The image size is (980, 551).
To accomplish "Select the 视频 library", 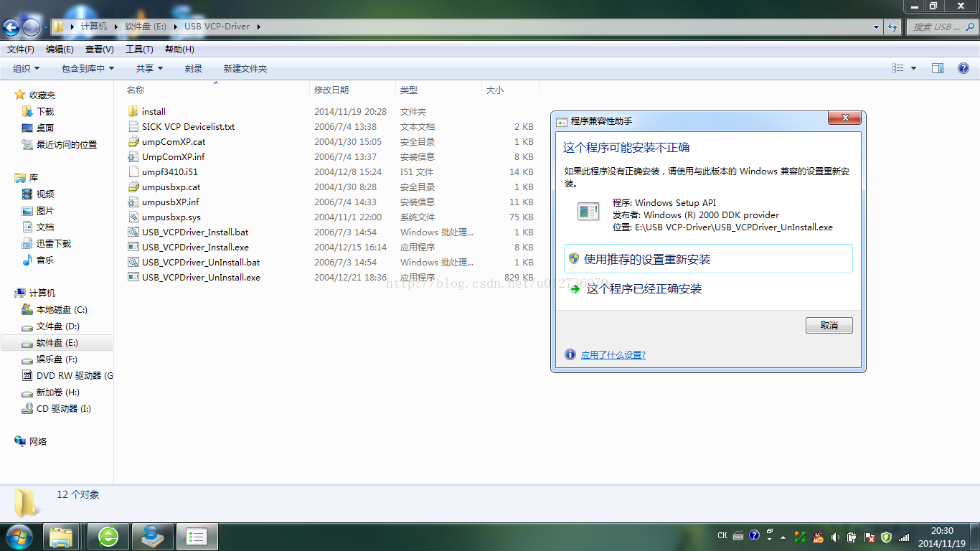I will (x=45, y=194).
